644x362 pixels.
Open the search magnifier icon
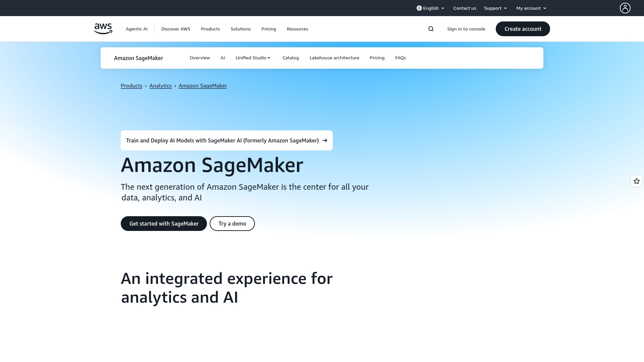tap(431, 29)
